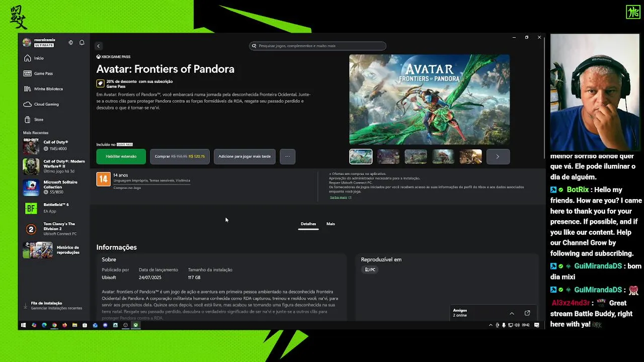
Task: Click the icon left of the bell
Action: [x=71, y=43]
